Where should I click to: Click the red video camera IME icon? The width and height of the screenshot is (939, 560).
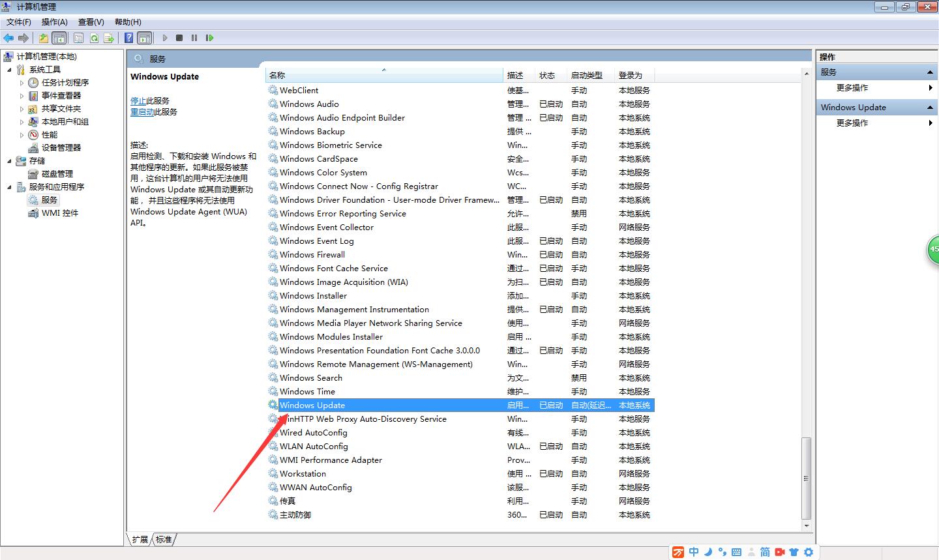point(779,552)
